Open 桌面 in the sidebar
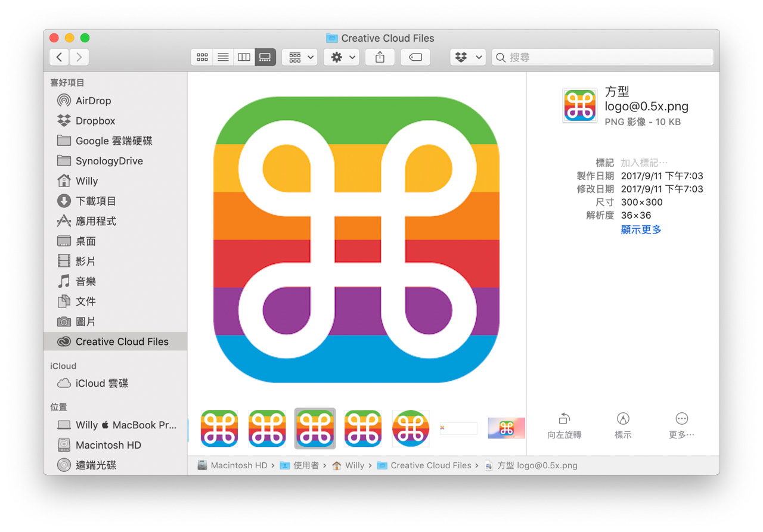The width and height of the screenshot is (763, 532). [115, 241]
